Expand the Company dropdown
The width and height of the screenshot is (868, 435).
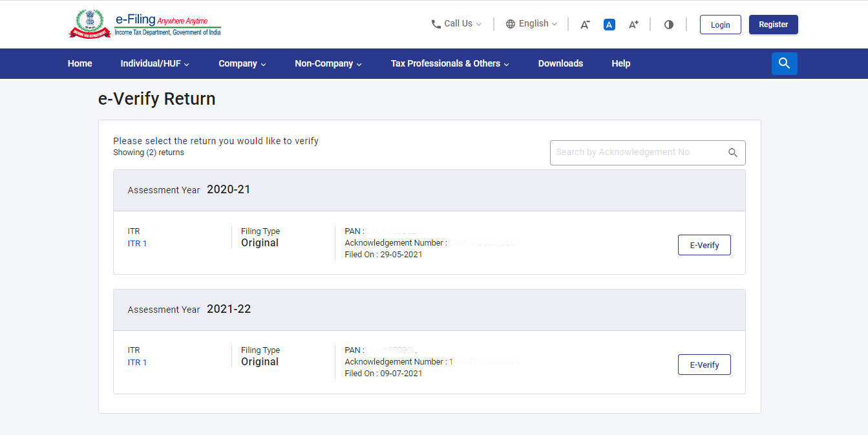coord(242,63)
